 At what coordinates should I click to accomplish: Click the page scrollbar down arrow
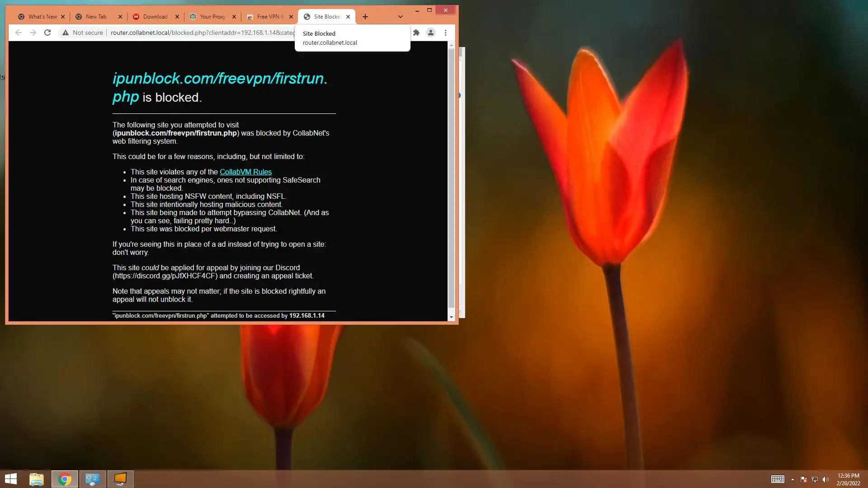coord(451,317)
